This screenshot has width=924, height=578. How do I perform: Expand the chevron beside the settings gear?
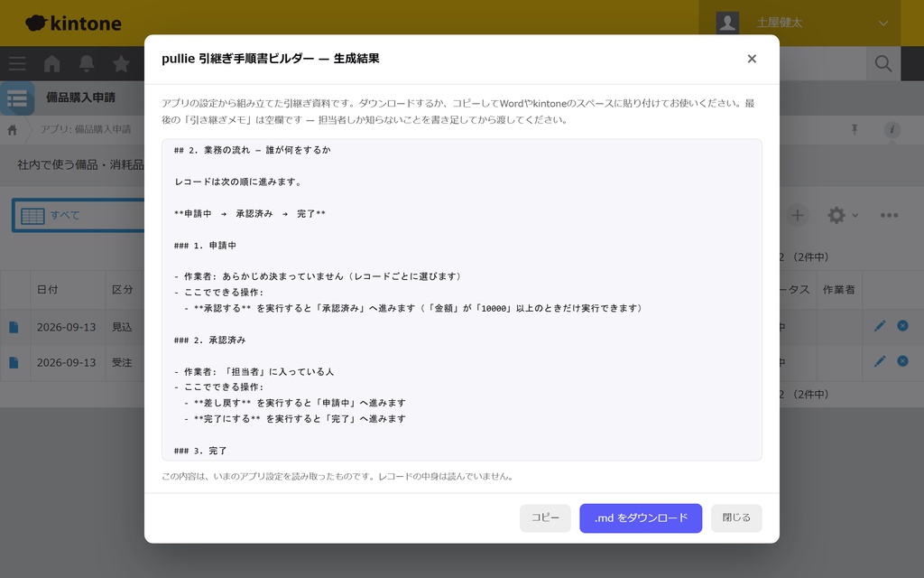tap(855, 216)
